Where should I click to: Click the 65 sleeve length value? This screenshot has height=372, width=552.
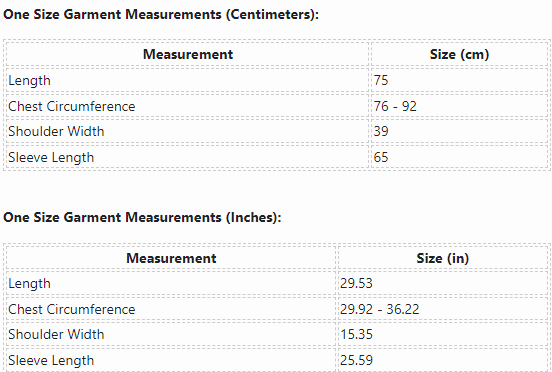pos(381,157)
